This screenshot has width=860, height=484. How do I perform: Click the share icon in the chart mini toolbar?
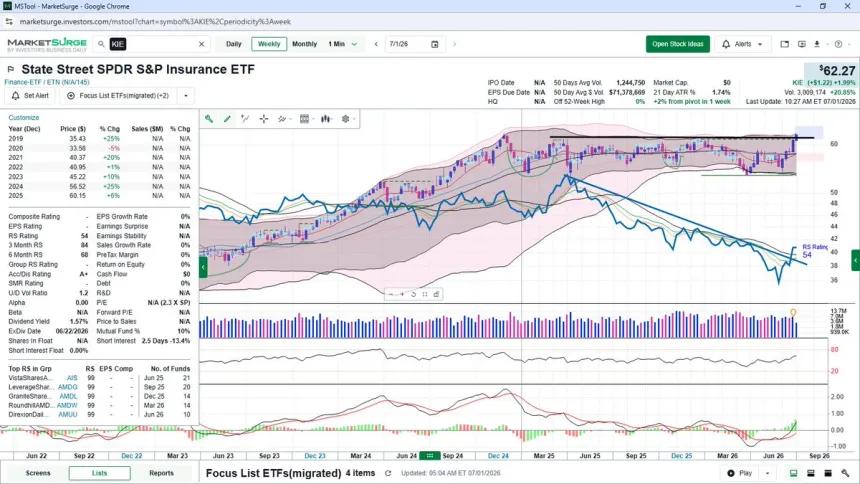tap(436, 294)
